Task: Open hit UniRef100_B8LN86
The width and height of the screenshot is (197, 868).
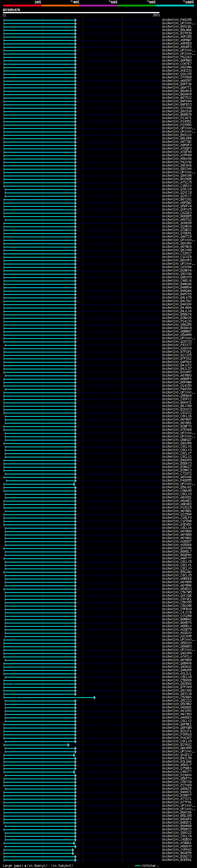Action: [x=177, y=30]
